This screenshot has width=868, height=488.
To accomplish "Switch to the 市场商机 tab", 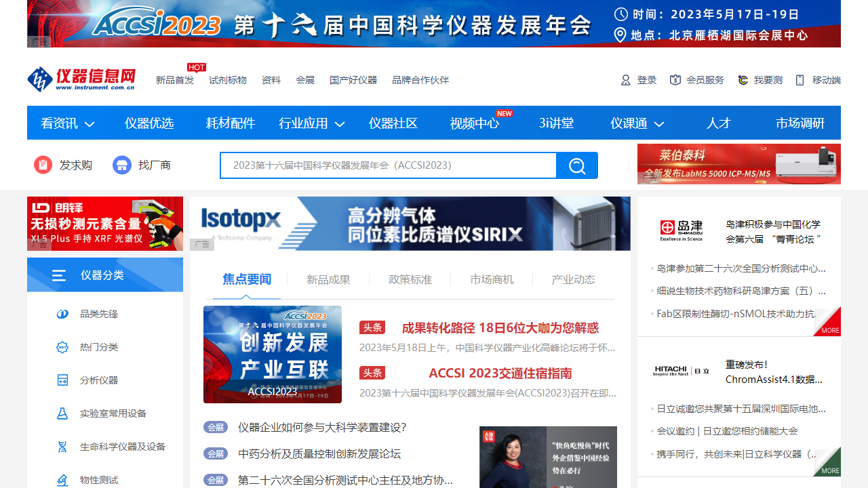I will (x=492, y=279).
